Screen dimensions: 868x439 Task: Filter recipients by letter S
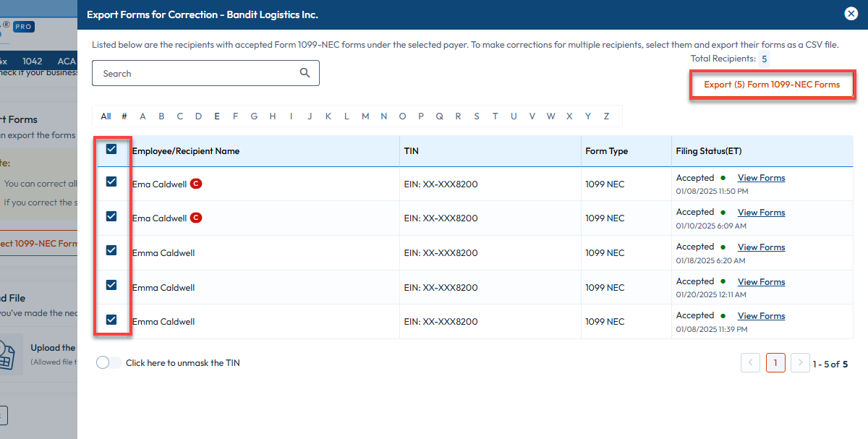(477, 116)
